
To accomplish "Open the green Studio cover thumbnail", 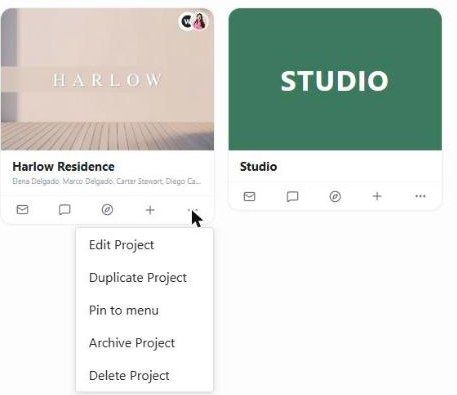I will coord(335,79).
